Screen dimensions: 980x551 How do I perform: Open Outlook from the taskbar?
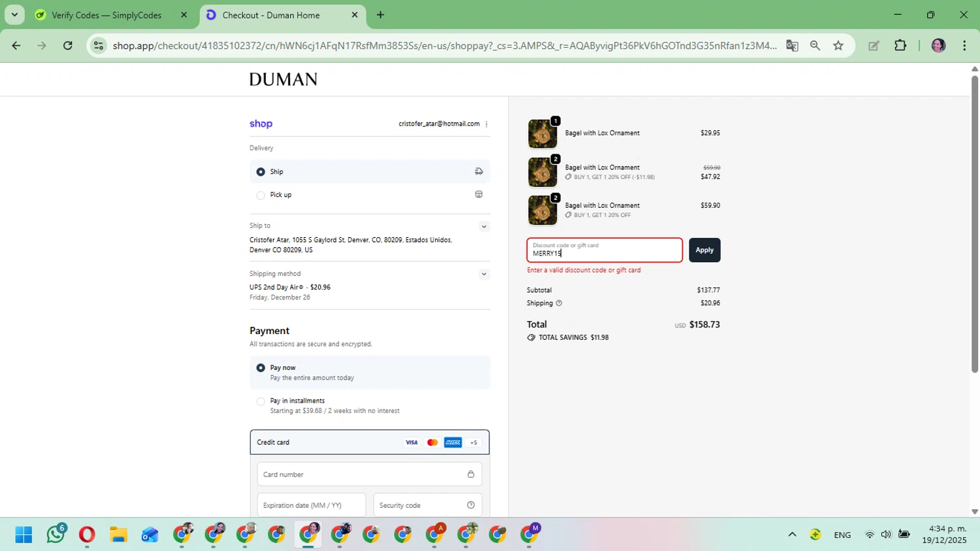[x=150, y=535]
